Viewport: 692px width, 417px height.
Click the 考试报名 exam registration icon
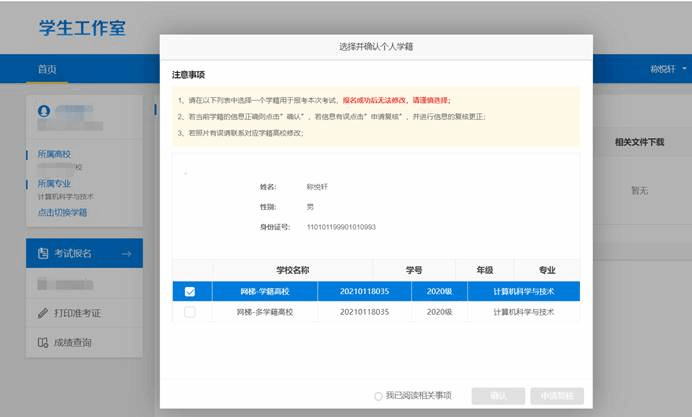click(43, 254)
